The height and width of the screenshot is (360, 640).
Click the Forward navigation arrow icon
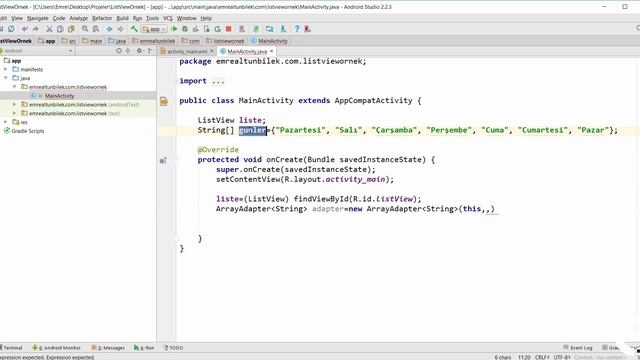coord(120,29)
